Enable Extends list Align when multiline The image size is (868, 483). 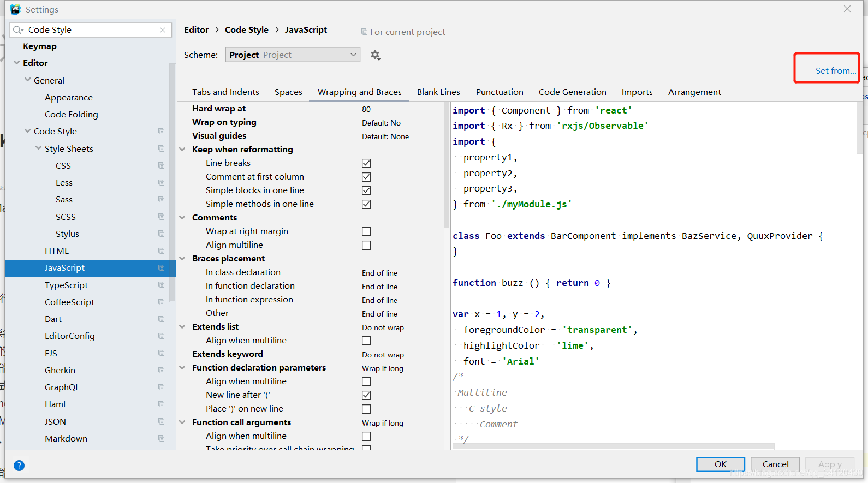click(x=366, y=341)
